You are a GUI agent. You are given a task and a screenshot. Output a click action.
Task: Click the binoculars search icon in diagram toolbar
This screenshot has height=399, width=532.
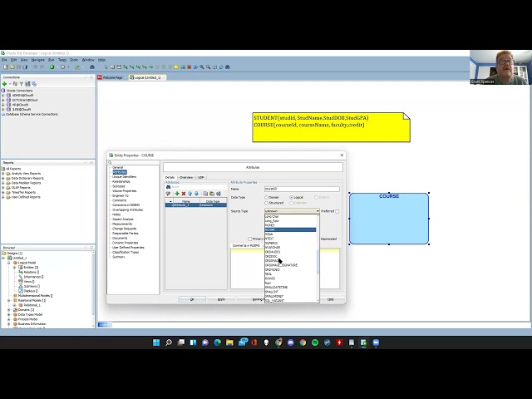pyautogui.click(x=228, y=67)
